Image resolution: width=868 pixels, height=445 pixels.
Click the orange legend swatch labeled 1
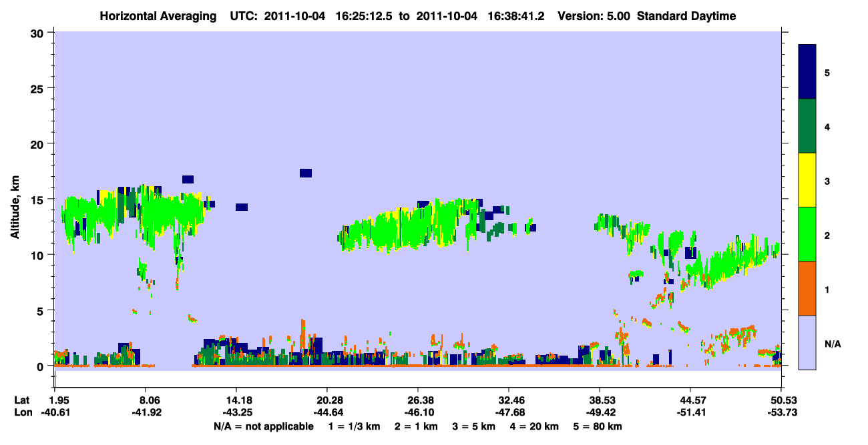pos(807,288)
